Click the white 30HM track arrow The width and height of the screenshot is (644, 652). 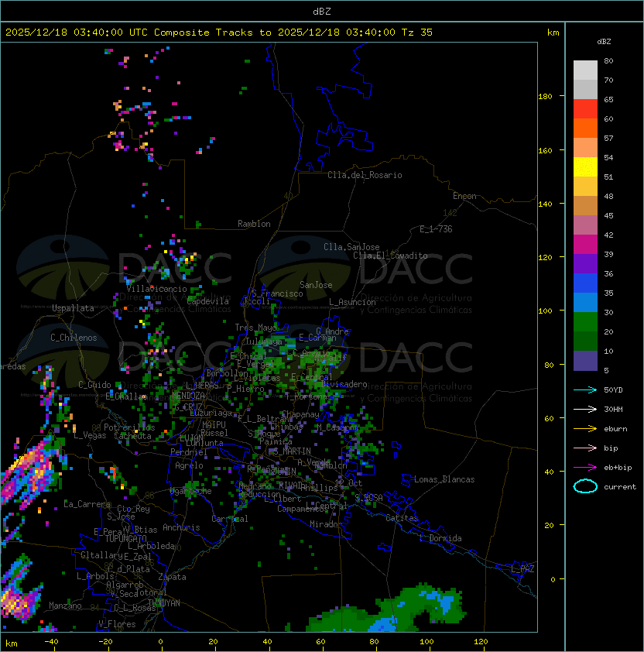coord(585,409)
